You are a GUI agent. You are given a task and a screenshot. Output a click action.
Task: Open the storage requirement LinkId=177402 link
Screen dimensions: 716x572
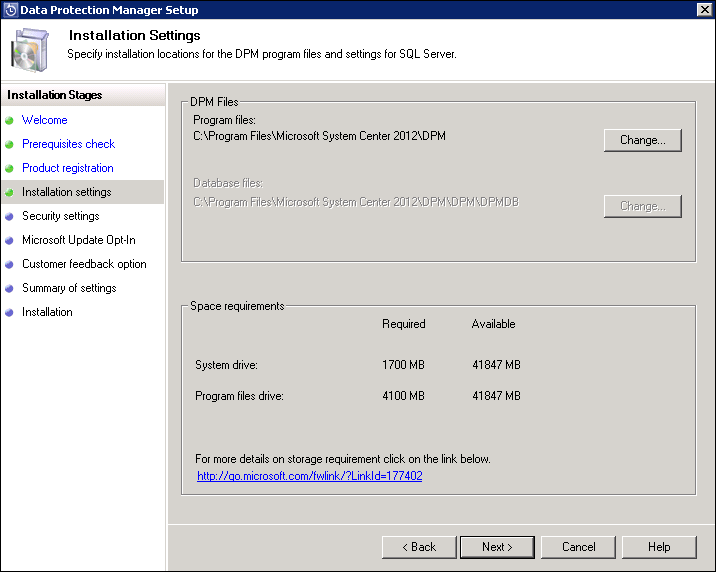point(310,476)
